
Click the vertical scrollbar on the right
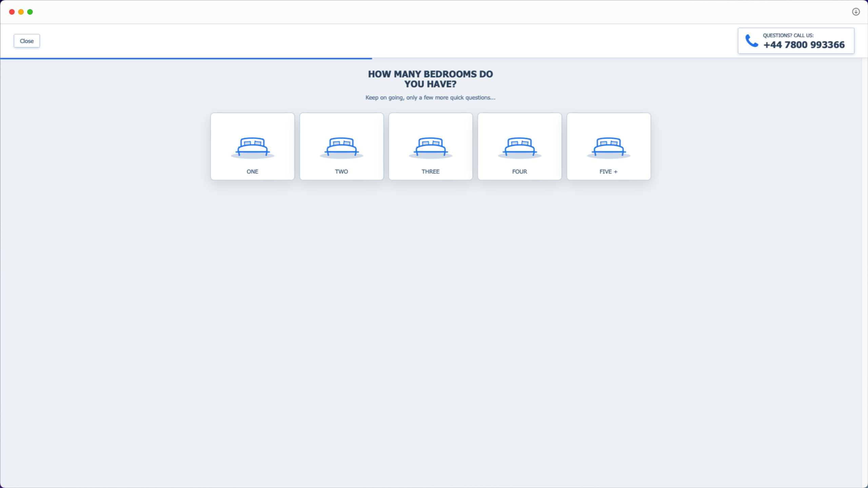[865, 273]
